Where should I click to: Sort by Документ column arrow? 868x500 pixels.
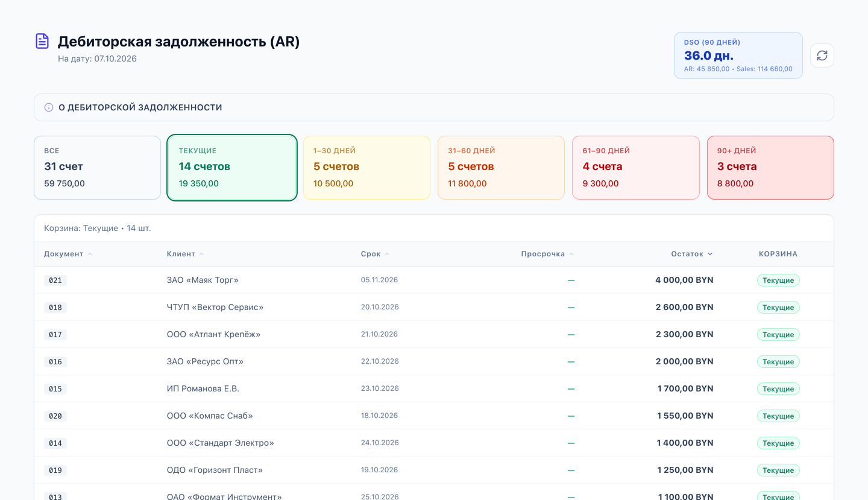(x=90, y=254)
